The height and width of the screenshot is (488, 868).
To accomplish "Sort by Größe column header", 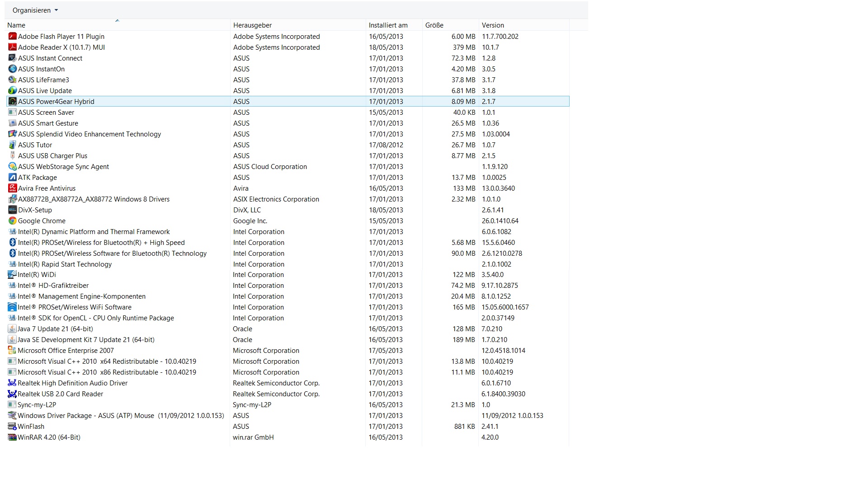I will (434, 25).
